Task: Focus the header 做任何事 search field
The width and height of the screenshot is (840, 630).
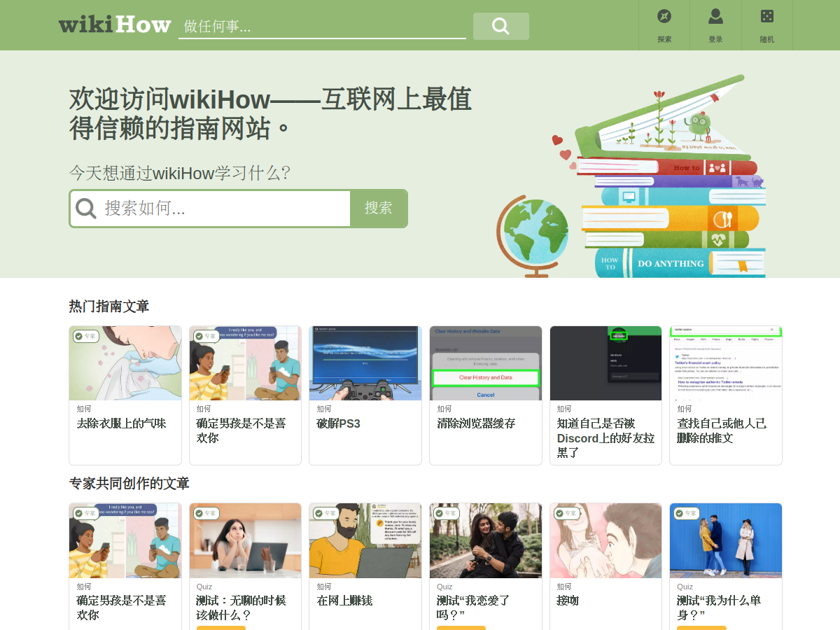Action: (322, 26)
